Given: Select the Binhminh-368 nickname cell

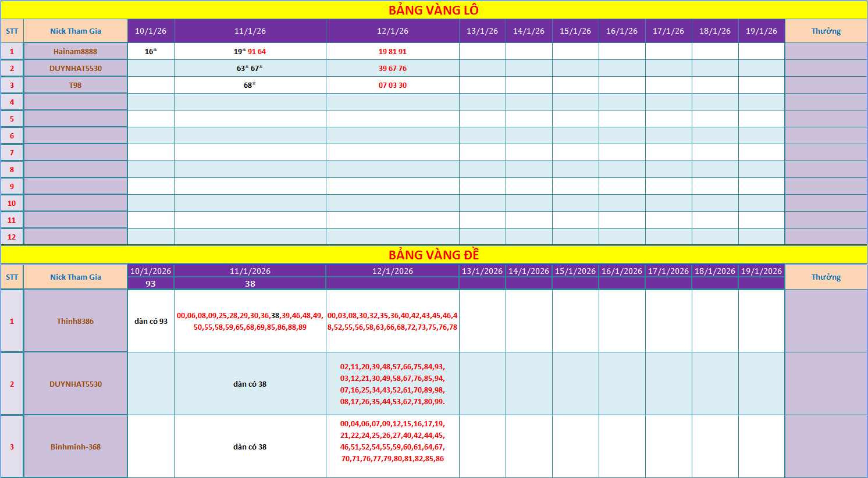Looking at the screenshot, I should [76, 447].
